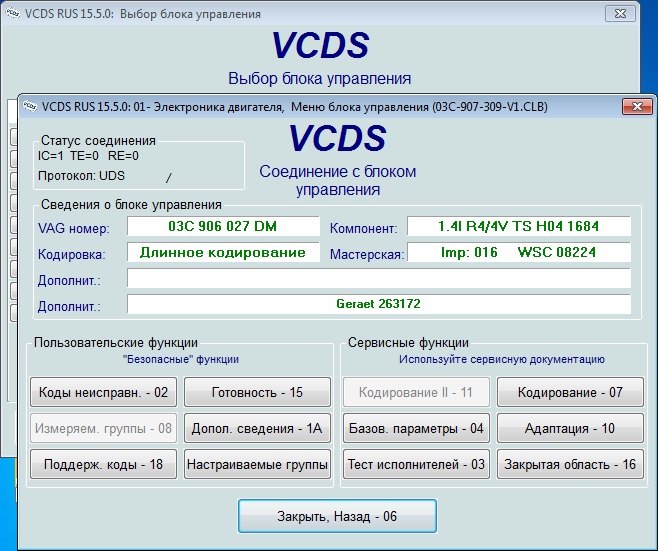The image size is (658, 551).
Task: Click the empty first Дополнит. field
Action: [x=379, y=278]
